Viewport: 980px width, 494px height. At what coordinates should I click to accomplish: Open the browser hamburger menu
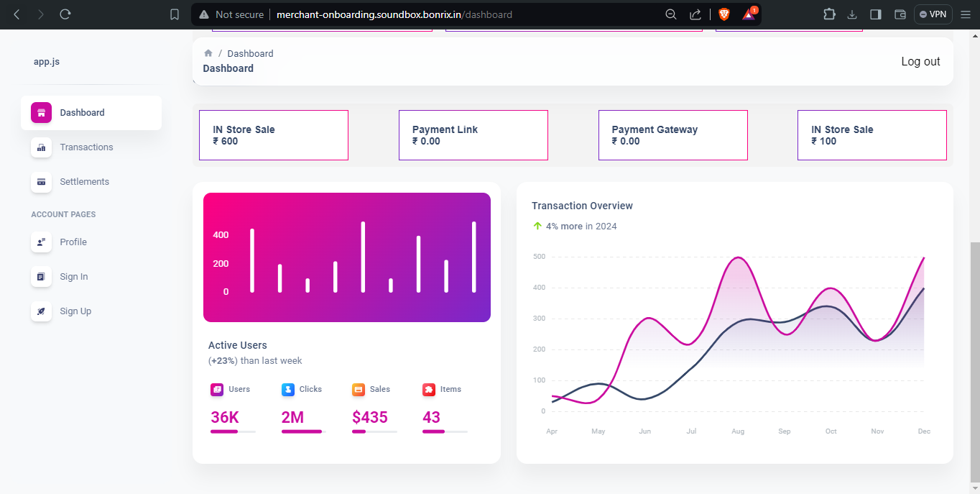tap(966, 14)
